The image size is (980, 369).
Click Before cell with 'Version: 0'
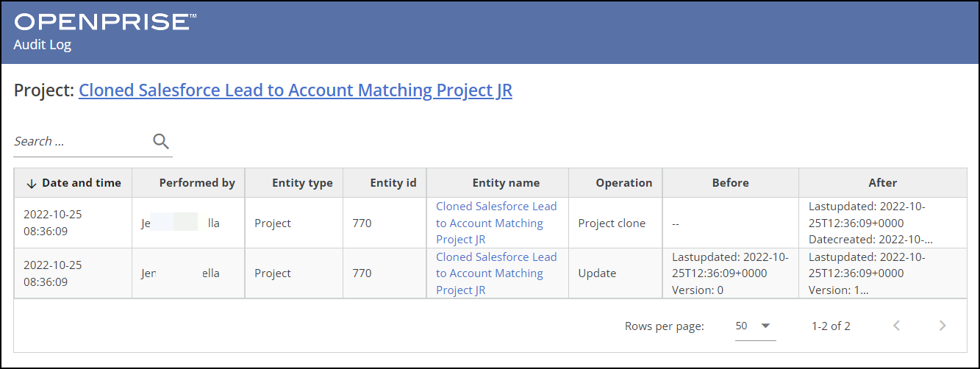click(731, 273)
